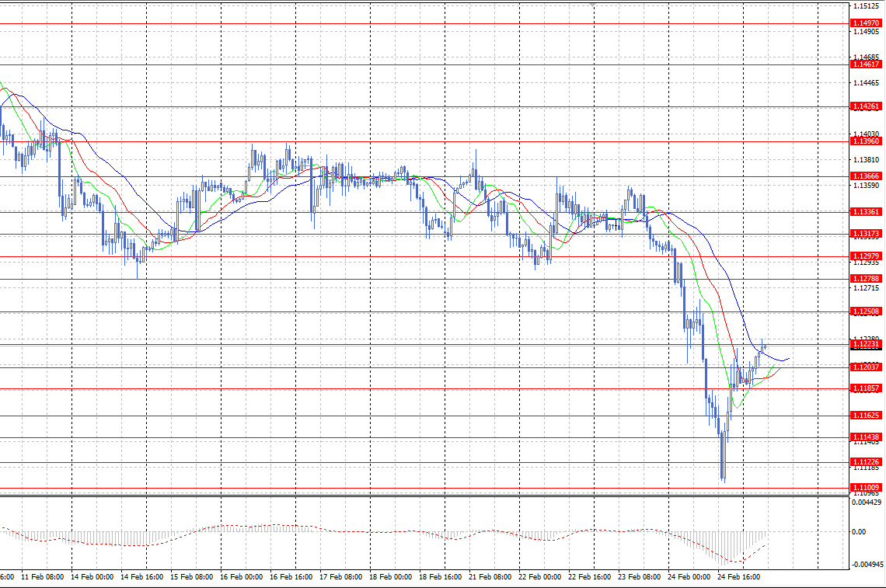The height and width of the screenshot is (588, 886).
Task: Click the red 1.12231 price label
Action: tap(867, 345)
